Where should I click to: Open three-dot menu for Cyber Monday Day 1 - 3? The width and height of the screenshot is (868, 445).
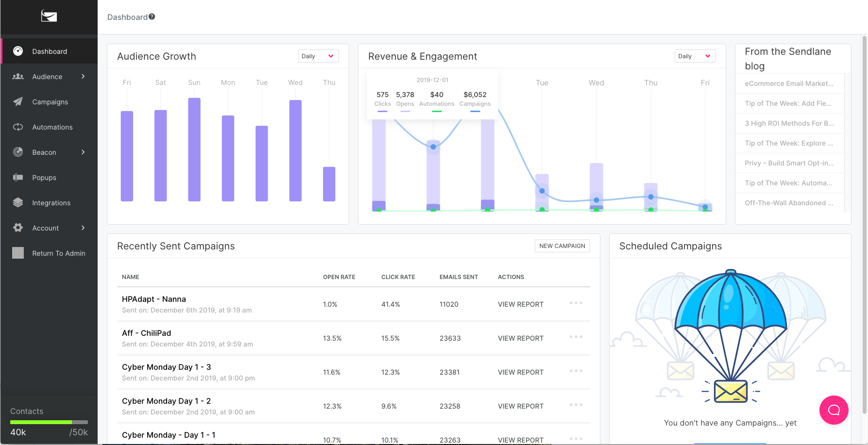576,371
